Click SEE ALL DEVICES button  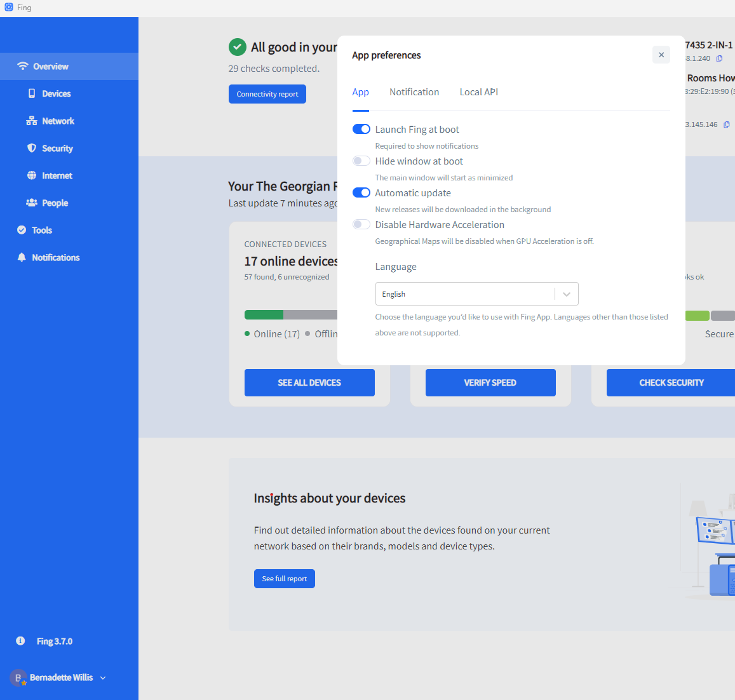pyautogui.click(x=309, y=382)
